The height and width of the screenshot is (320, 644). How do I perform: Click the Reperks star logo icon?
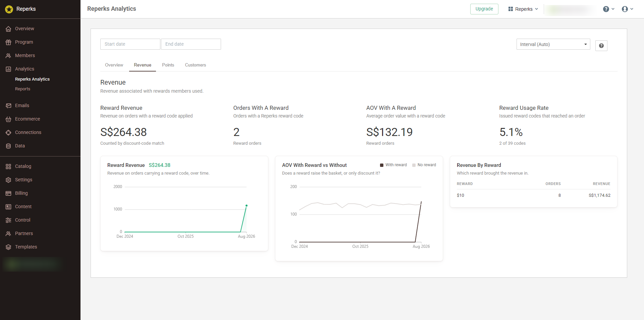pyautogui.click(x=9, y=9)
